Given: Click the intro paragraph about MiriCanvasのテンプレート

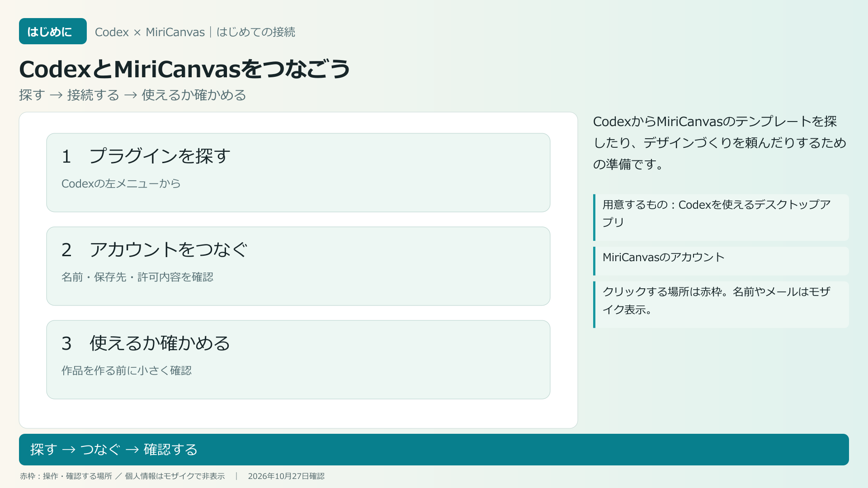Looking at the screenshot, I should tap(720, 143).
